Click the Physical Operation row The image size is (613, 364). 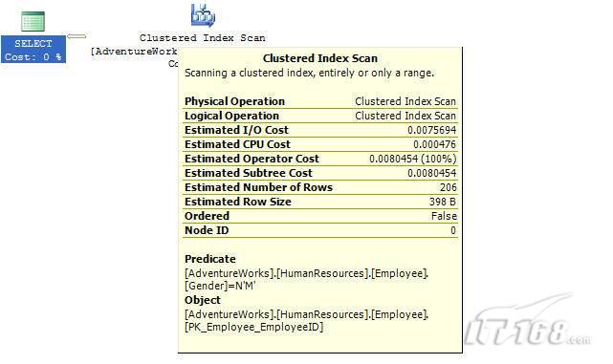320,101
